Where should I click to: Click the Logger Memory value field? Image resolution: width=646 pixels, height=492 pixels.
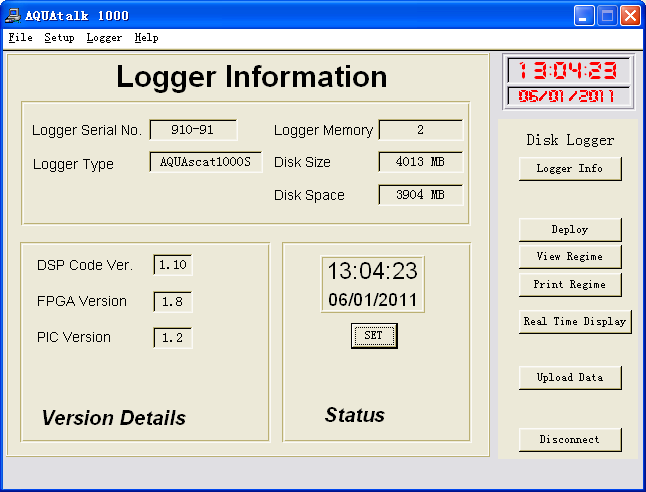[420, 130]
